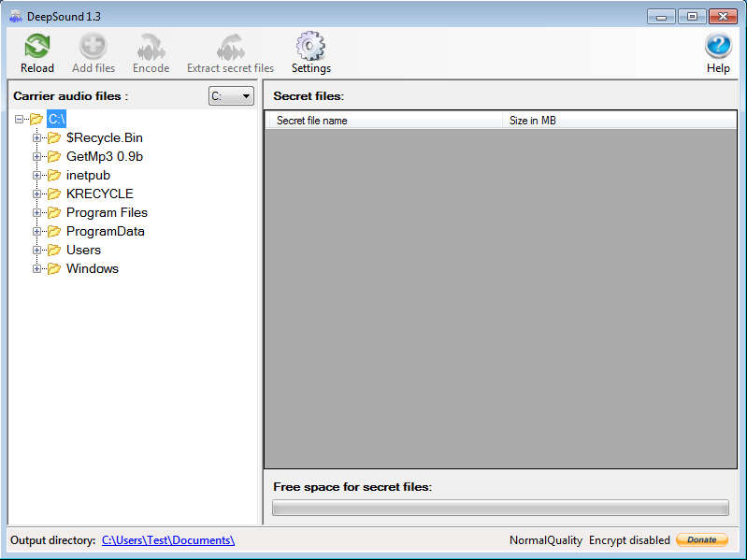747x560 pixels.
Task: Expand the GetMp3 0.9b folder node
Action: point(36,156)
